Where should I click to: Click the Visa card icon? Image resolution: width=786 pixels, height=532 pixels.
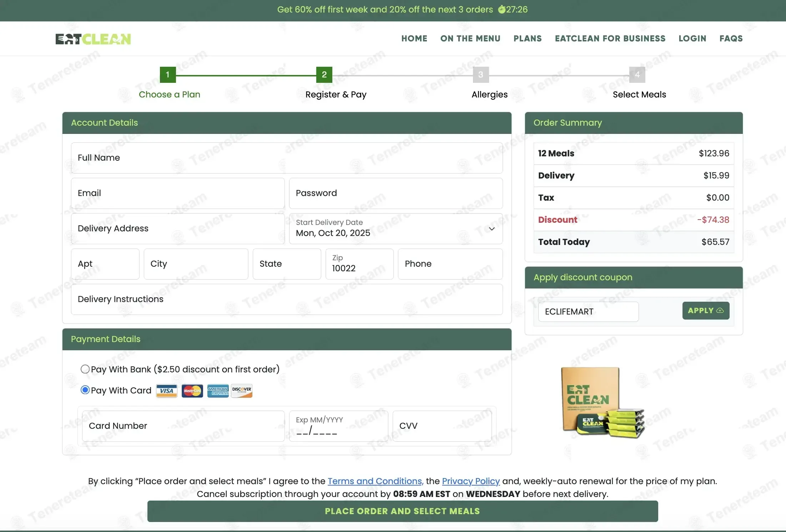pyautogui.click(x=167, y=391)
